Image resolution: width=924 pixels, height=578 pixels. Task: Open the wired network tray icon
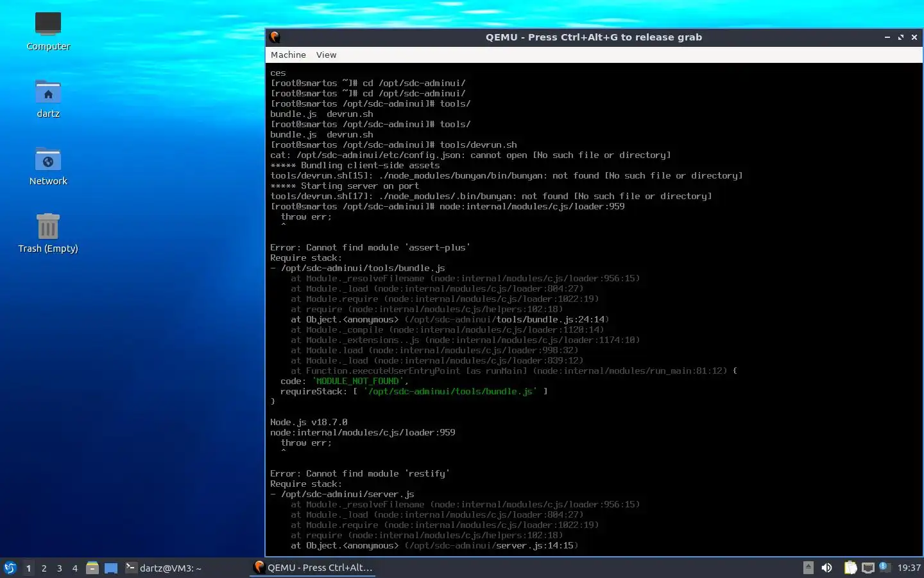coord(868,568)
